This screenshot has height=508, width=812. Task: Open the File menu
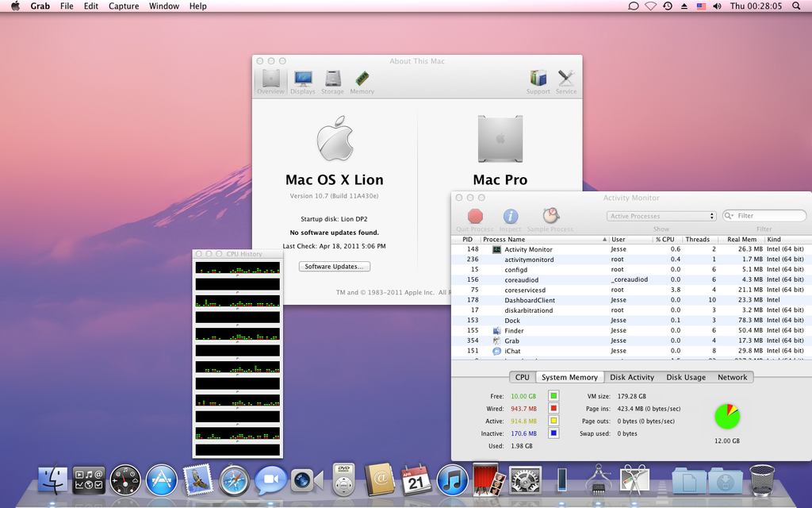click(x=67, y=6)
